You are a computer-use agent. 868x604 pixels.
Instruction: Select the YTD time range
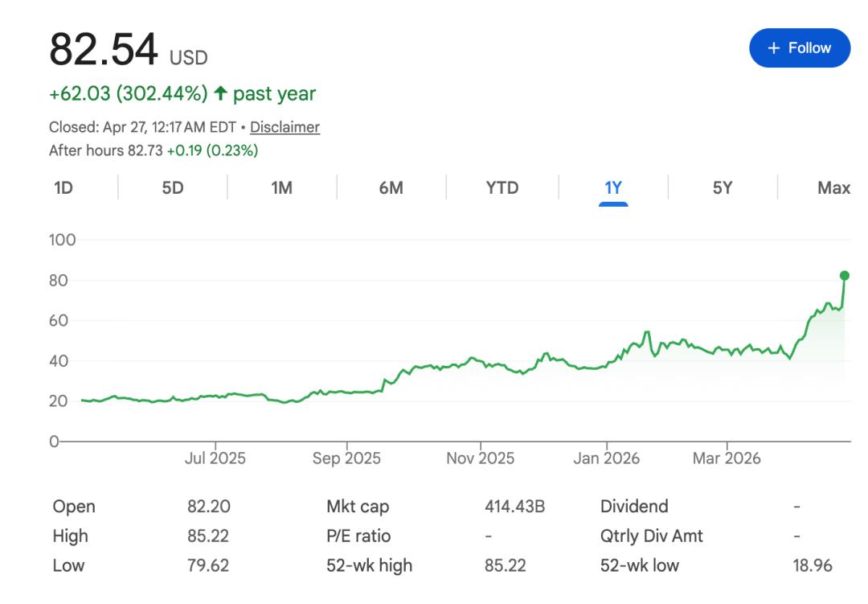click(x=502, y=188)
